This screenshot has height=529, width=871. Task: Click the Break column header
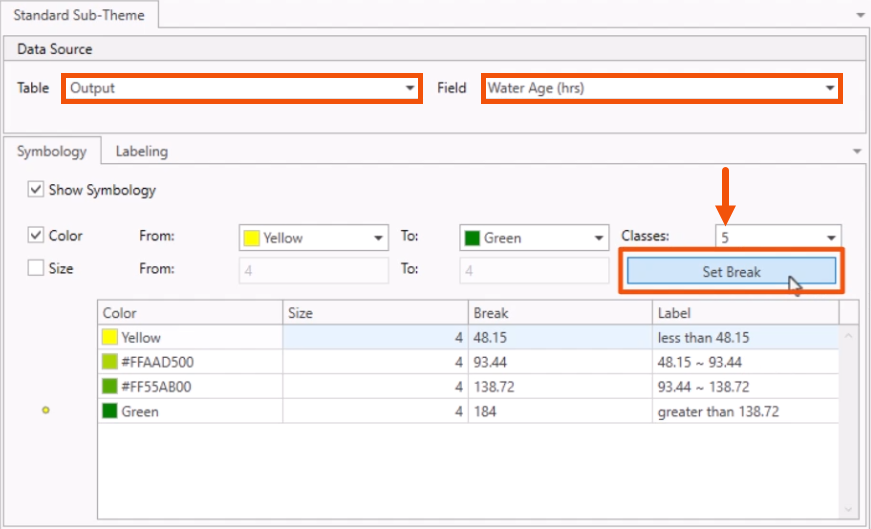(x=559, y=313)
